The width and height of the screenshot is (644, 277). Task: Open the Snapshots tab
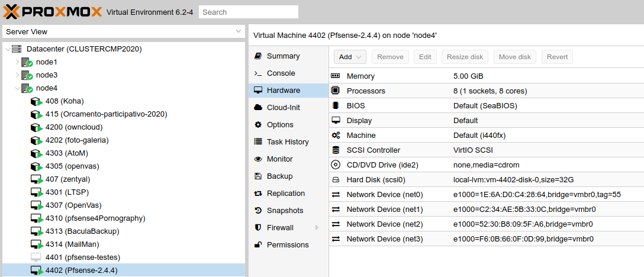tap(288, 211)
